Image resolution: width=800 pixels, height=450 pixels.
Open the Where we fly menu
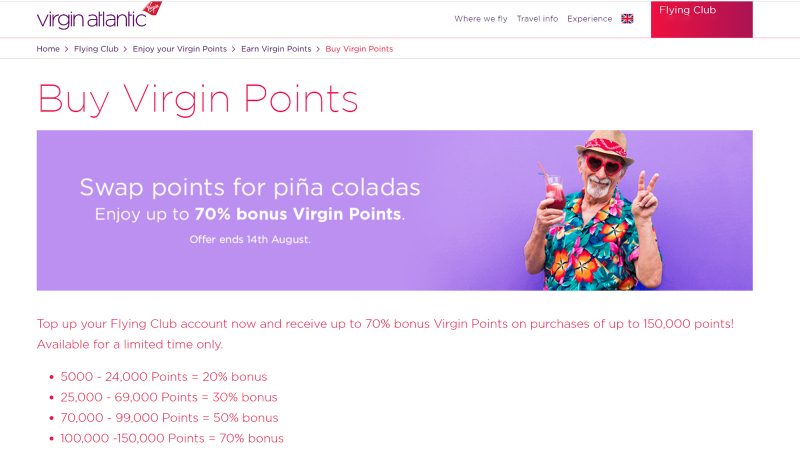tap(481, 19)
